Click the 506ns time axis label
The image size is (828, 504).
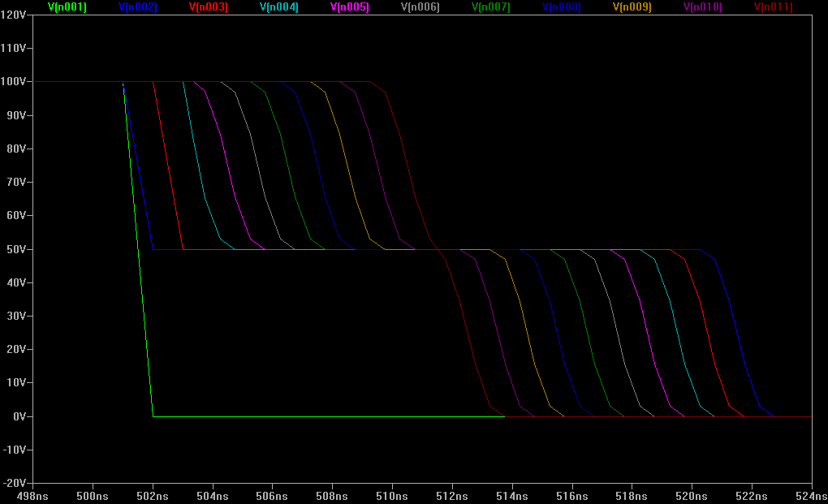coord(272,496)
